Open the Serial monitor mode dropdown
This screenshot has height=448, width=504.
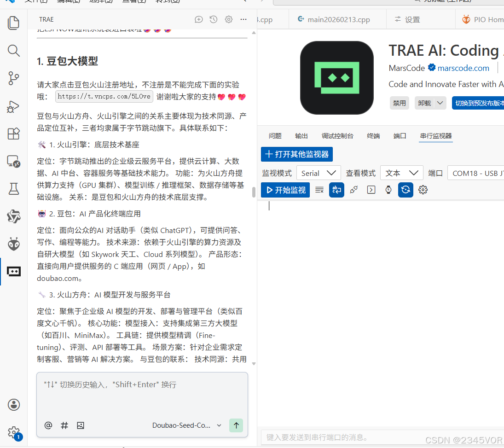point(319,173)
